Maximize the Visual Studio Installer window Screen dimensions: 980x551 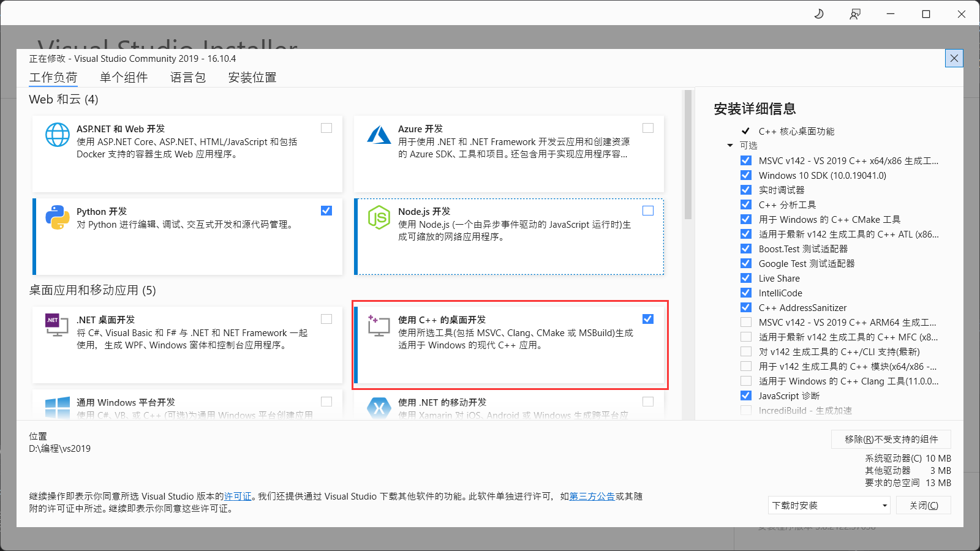[x=926, y=13]
